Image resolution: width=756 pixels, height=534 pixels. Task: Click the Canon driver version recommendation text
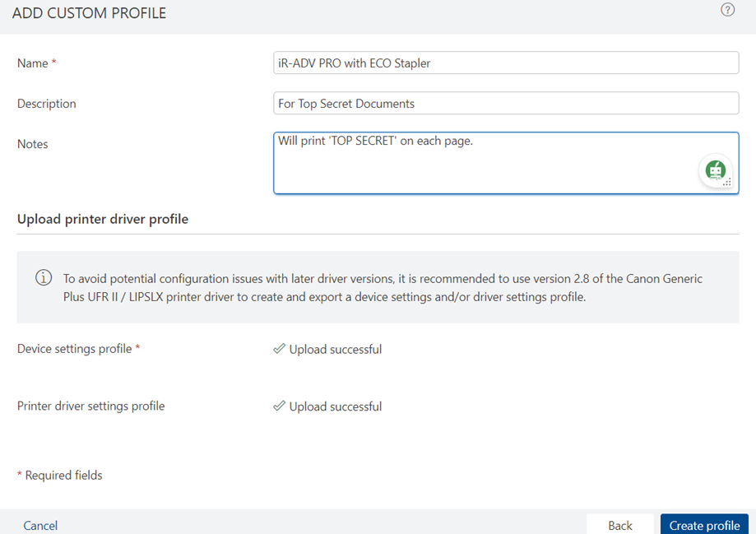tap(383, 288)
